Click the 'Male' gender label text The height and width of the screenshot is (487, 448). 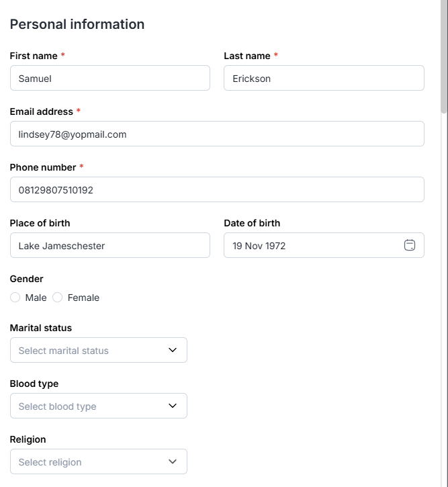(x=36, y=298)
